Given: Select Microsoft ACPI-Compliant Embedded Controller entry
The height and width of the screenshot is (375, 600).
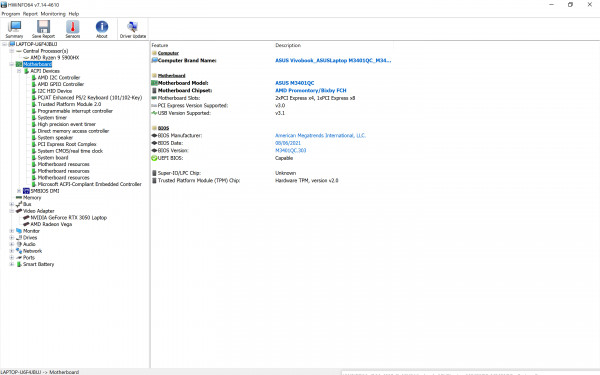Looking at the screenshot, I should 90,184.
